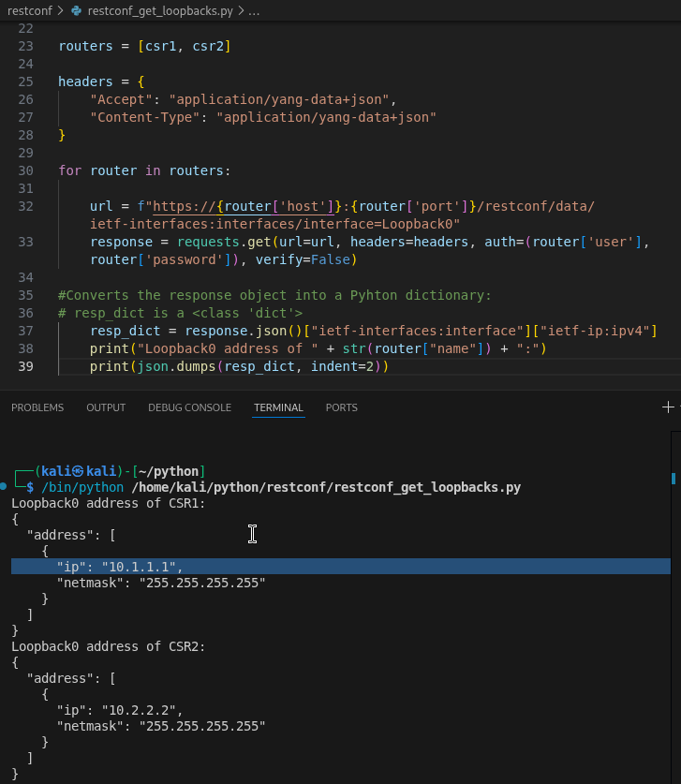The height and width of the screenshot is (784, 681).
Task: Click line number 33 in gutter
Action: (25, 242)
